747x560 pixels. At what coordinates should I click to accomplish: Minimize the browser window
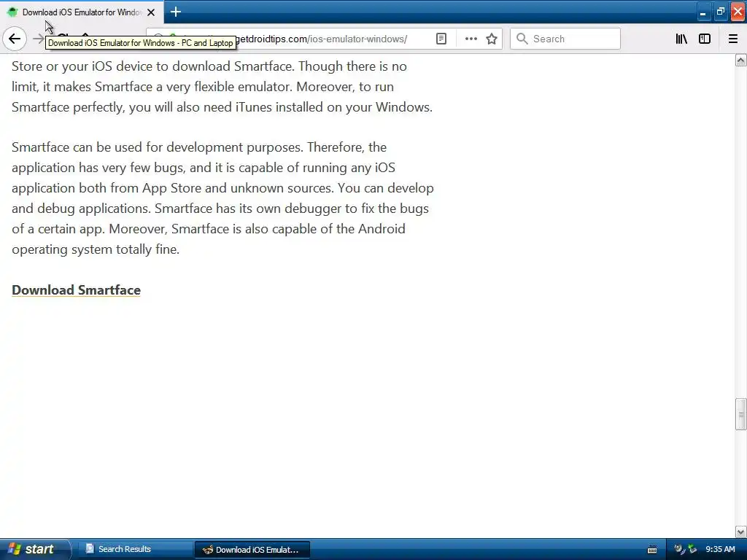[703, 12]
